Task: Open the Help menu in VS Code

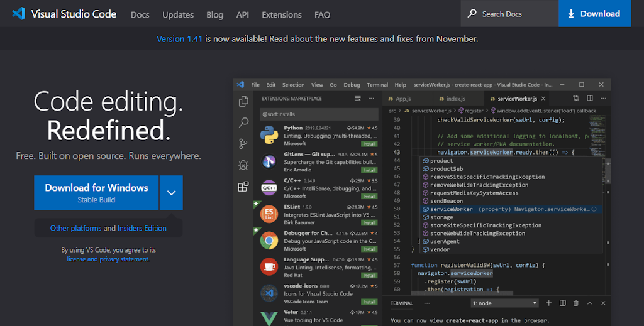Action: [x=401, y=85]
